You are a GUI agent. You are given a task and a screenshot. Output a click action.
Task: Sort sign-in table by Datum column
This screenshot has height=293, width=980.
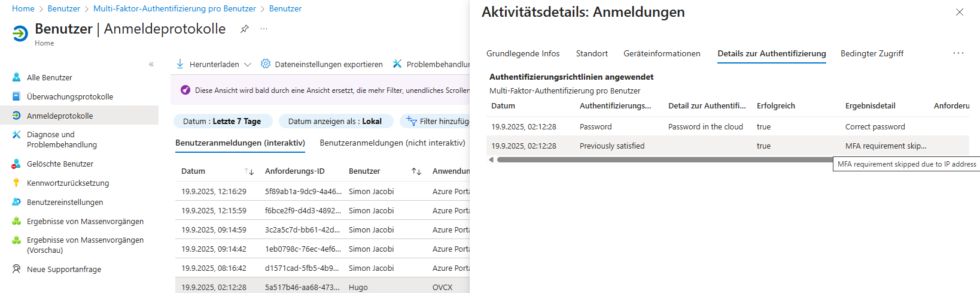(249, 171)
